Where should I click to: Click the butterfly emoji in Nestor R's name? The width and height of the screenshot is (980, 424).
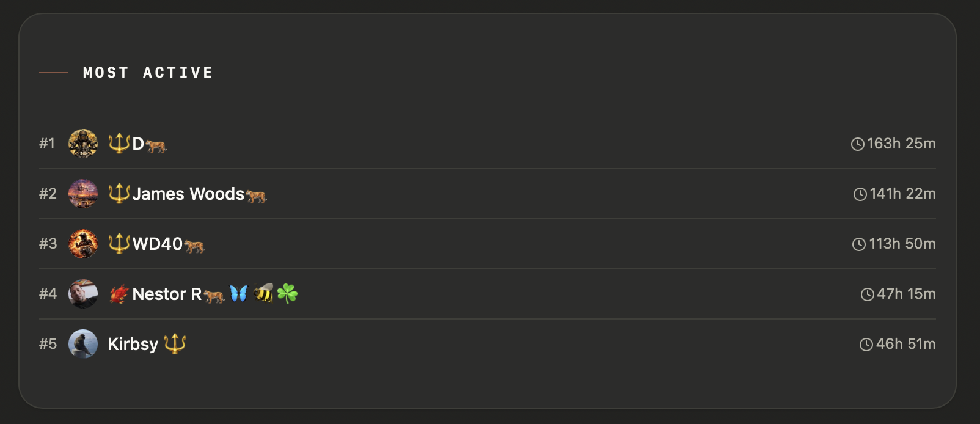(x=239, y=294)
